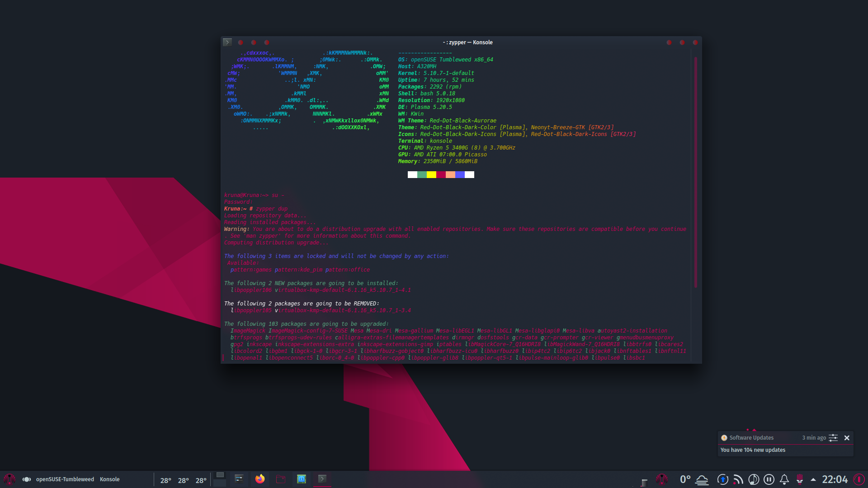Click 'CPU: AMD Ryzen 5 3400G' line
Image resolution: width=868 pixels, height=488 pixels.
click(x=457, y=148)
